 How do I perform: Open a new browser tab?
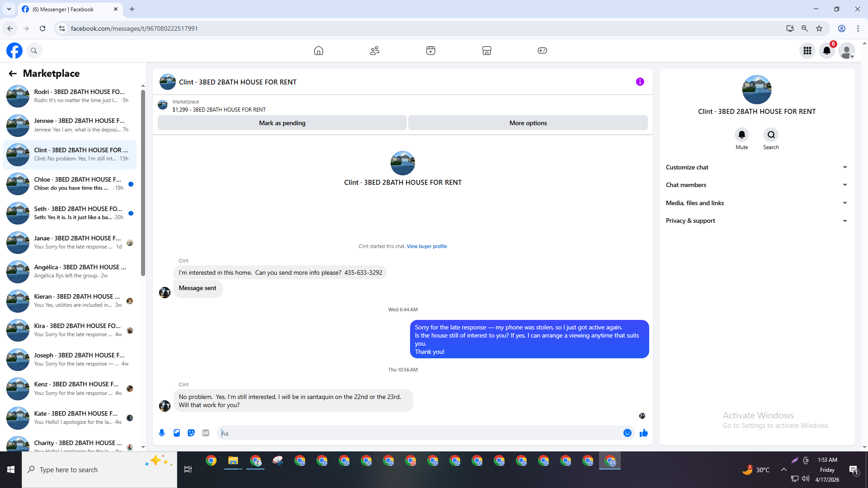coord(132,9)
